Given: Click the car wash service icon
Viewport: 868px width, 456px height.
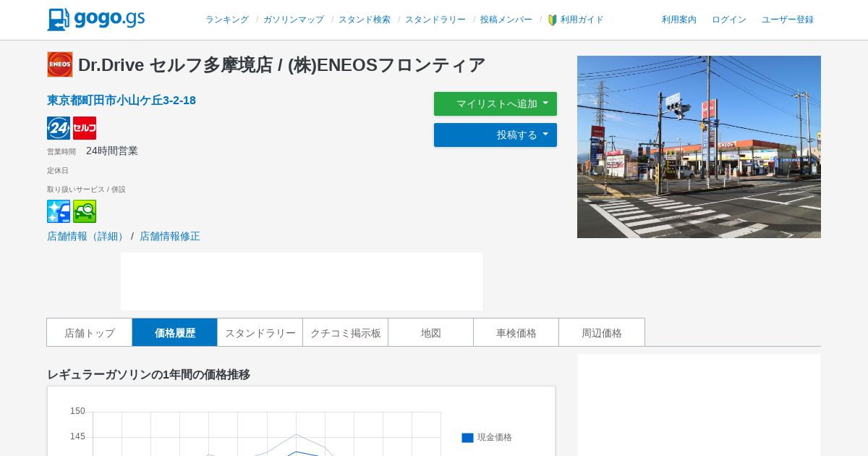Looking at the screenshot, I should tap(59, 211).
